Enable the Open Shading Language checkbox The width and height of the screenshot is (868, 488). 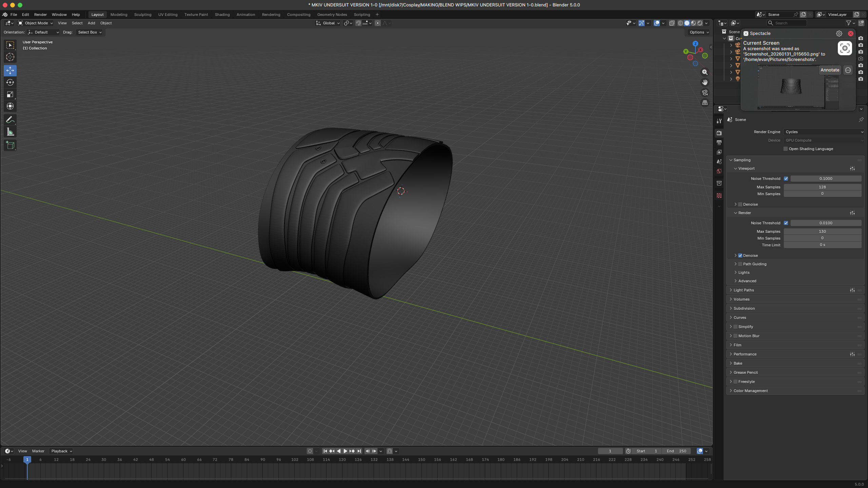coord(785,148)
